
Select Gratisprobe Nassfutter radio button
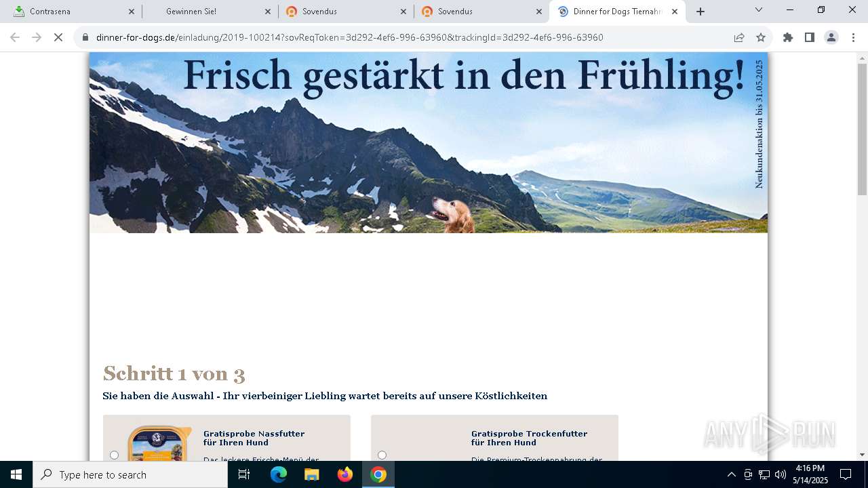pyautogui.click(x=114, y=455)
